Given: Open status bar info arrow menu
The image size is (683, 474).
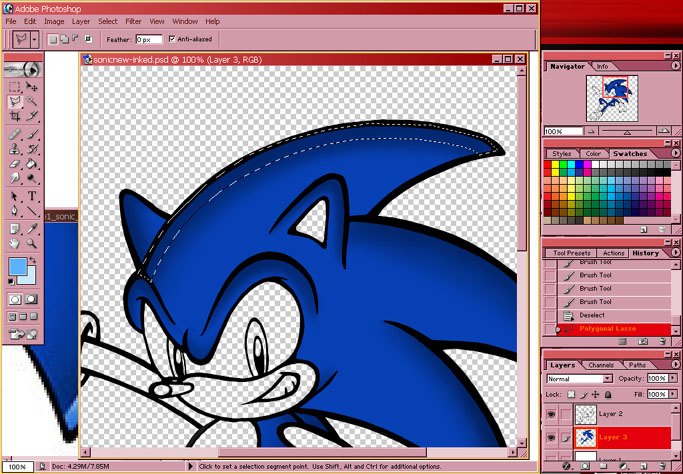Looking at the screenshot, I should pos(190,467).
